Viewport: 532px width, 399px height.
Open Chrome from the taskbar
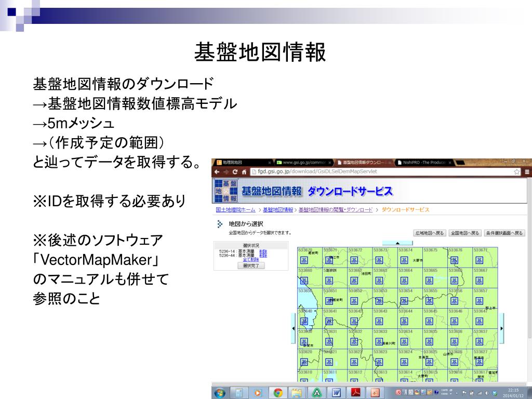click(278, 393)
